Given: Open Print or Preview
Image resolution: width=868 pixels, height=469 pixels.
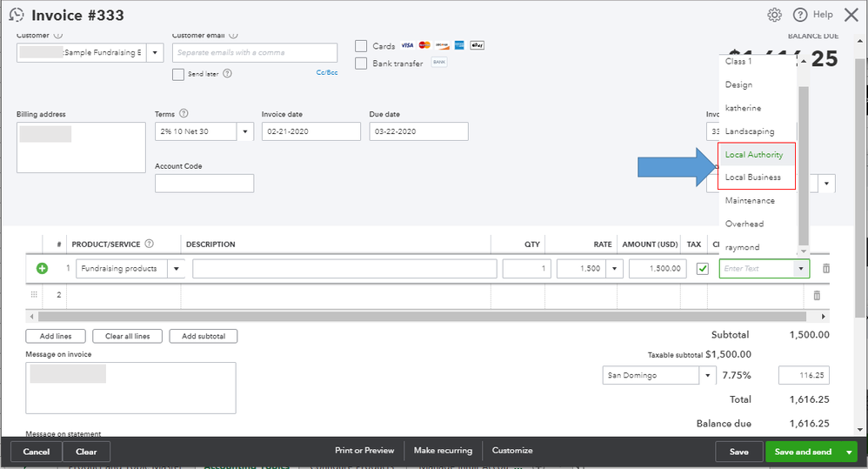Looking at the screenshot, I should coord(364,451).
